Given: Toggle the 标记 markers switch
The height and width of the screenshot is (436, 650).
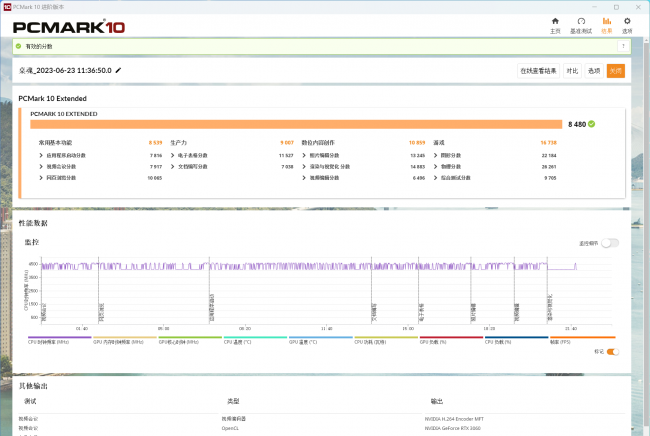Looking at the screenshot, I should click(613, 352).
